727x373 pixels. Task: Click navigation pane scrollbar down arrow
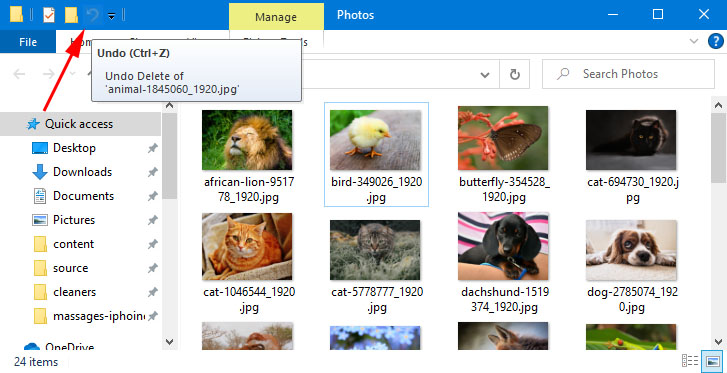(169, 342)
